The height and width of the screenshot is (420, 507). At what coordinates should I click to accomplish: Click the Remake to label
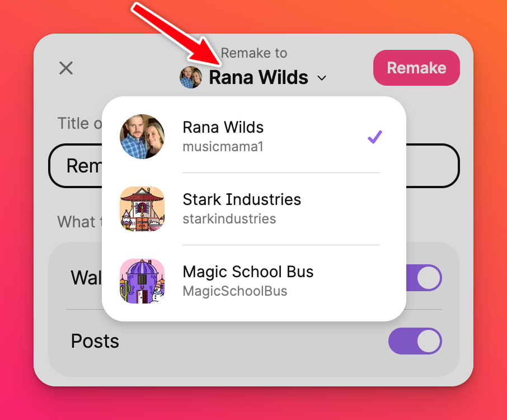(x=254, y=53)
